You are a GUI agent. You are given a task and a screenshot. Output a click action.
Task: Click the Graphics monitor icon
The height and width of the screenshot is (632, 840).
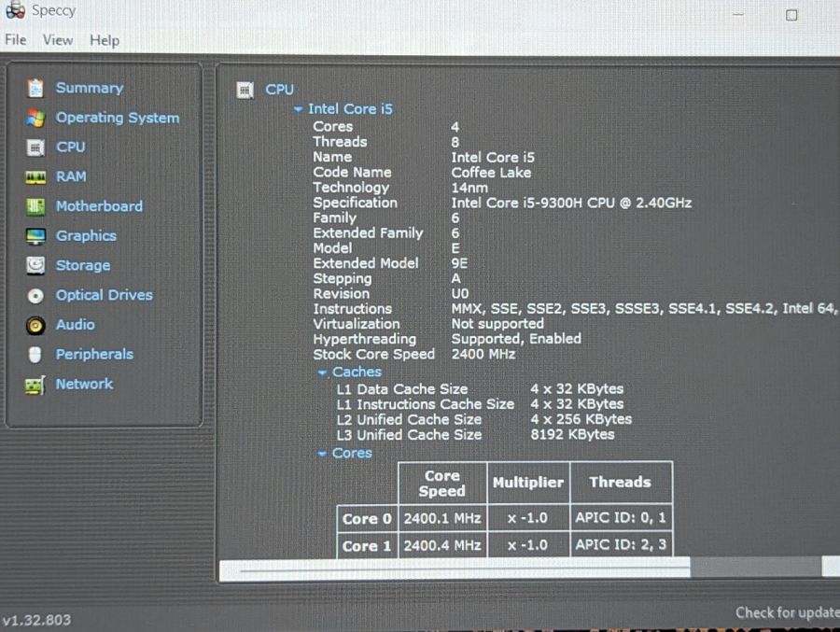tap(35, 236)
